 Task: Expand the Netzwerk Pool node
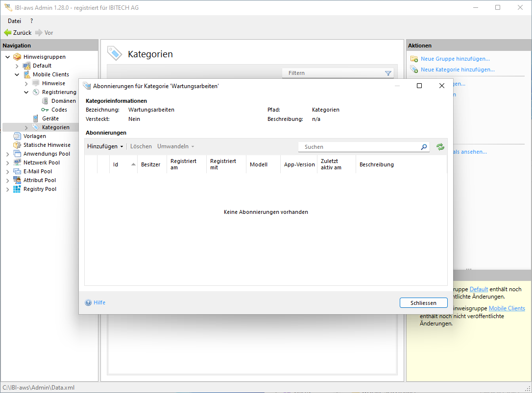coord(8,162)
